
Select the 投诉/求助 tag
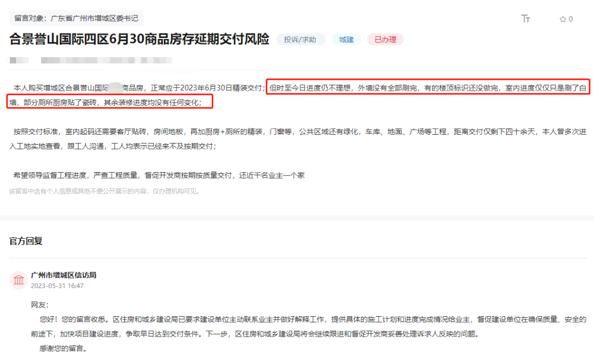click(x=301, y=39)
